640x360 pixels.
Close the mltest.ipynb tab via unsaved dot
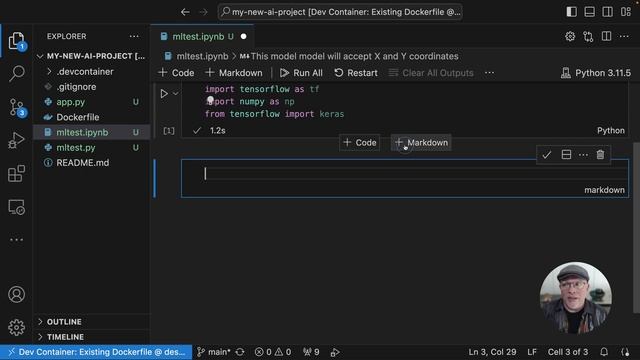(x=244, y=36)
